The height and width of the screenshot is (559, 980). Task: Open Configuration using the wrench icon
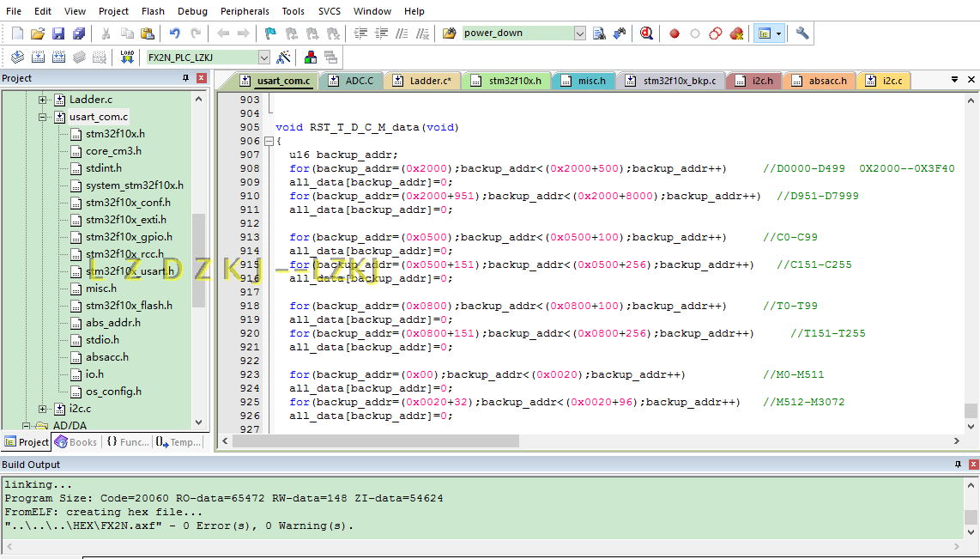coord(802,33)
